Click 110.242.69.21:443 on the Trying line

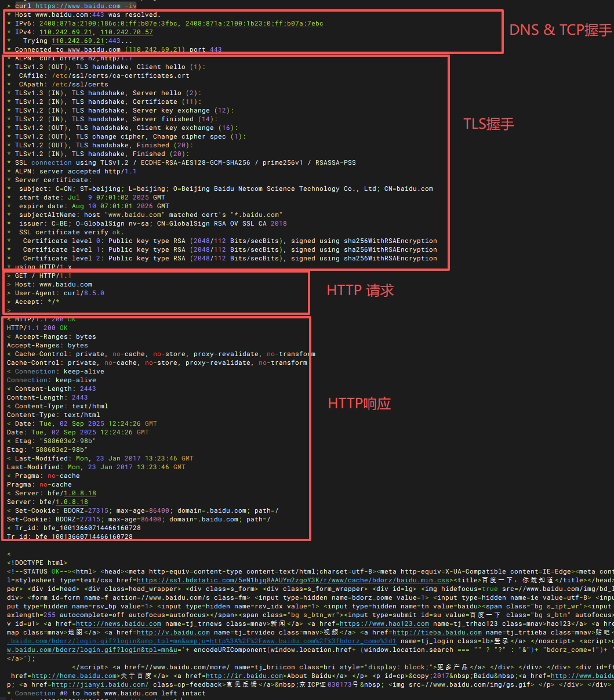pyautogui.click(x=86, y=41)
